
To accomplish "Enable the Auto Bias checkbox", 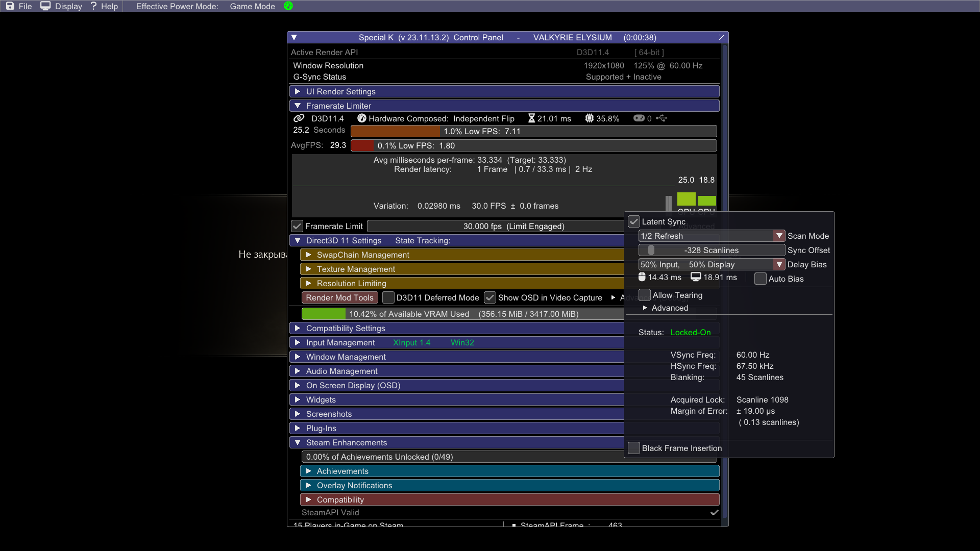I will tap(760, 279).
